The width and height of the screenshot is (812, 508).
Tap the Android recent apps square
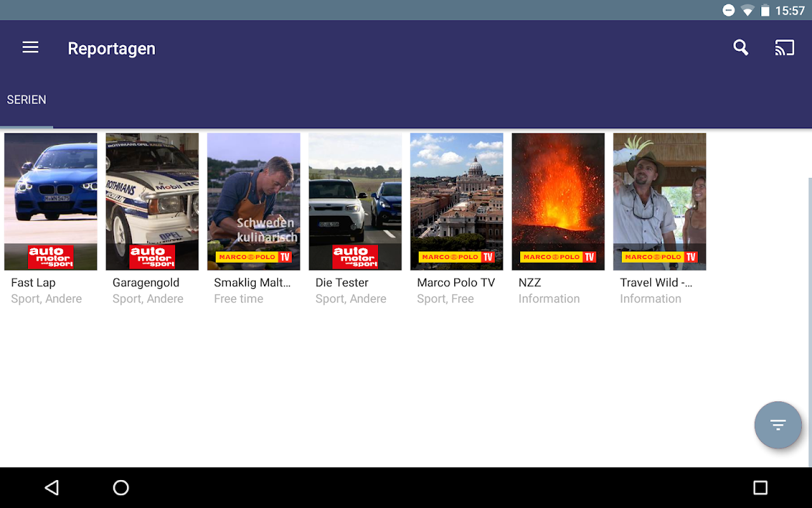760,488
